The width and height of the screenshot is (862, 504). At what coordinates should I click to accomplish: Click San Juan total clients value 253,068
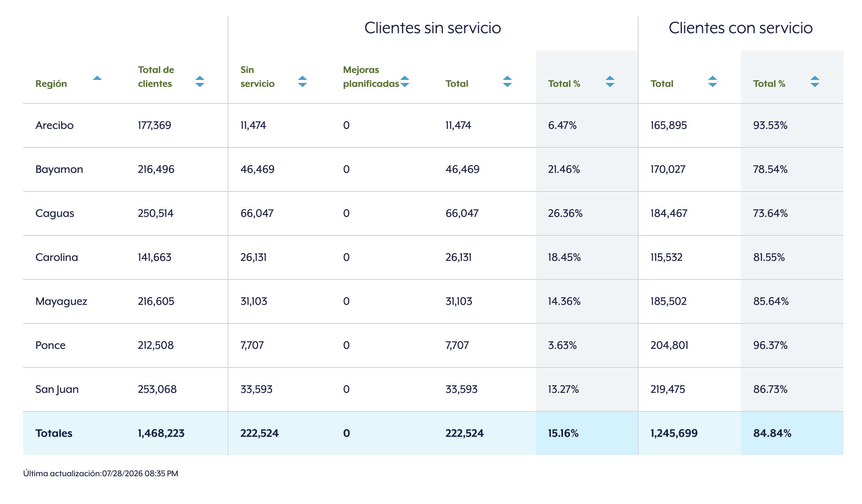(x=157, y=389)
